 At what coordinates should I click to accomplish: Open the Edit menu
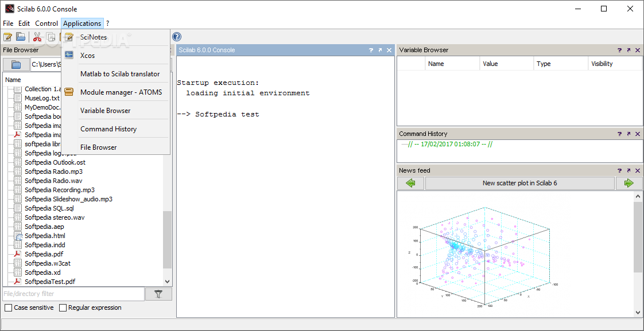tap(24, 24)
